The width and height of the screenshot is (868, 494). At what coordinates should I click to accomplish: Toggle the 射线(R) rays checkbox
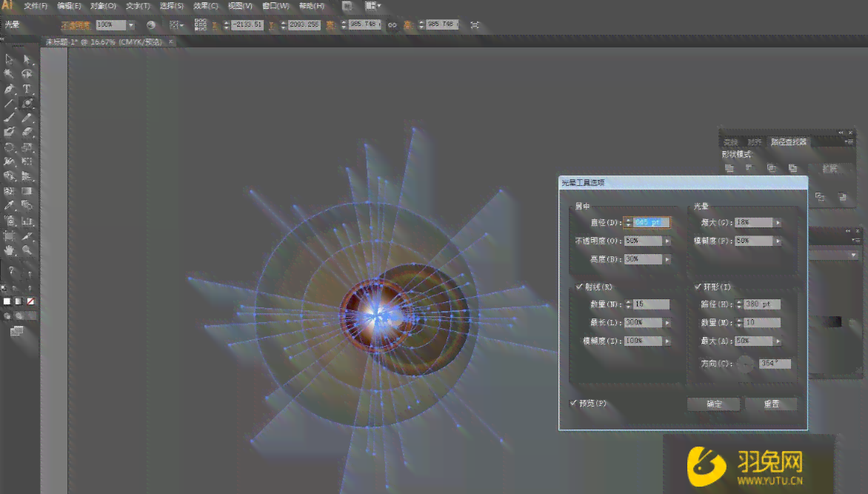(x=579, y=287)
